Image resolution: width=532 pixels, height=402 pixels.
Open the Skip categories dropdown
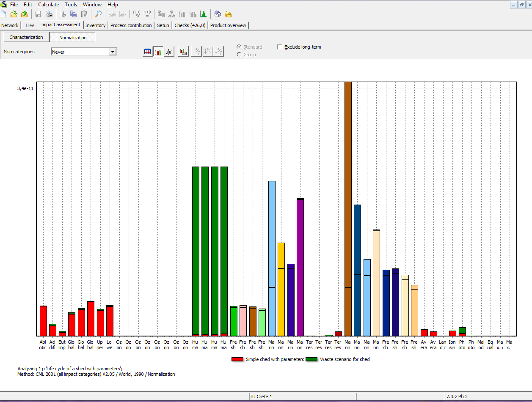(113, 52)
